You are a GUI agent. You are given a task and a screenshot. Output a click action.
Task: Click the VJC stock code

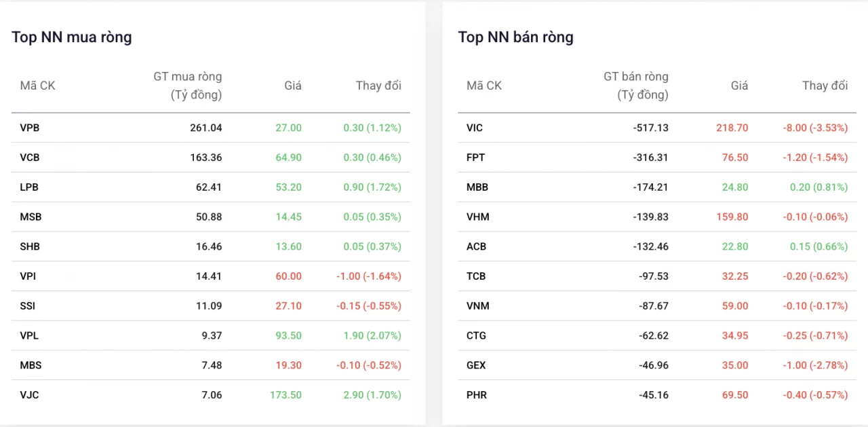coord(29,395)
